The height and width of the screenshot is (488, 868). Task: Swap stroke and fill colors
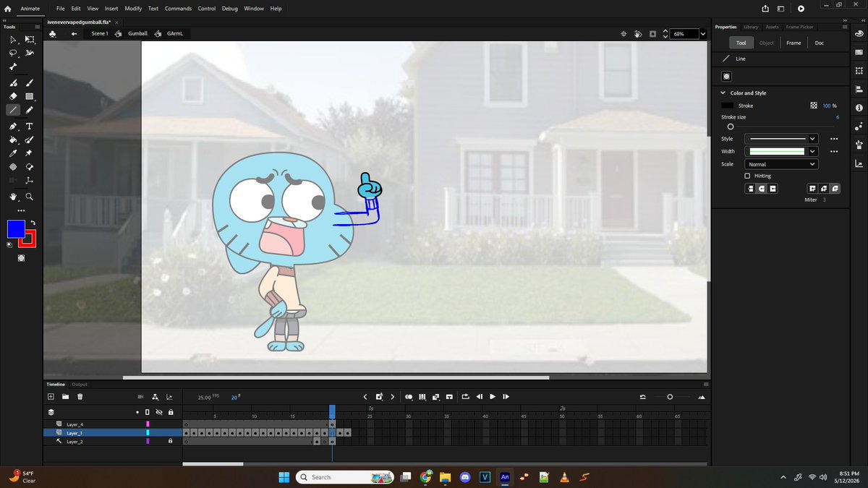coord(33,223)
